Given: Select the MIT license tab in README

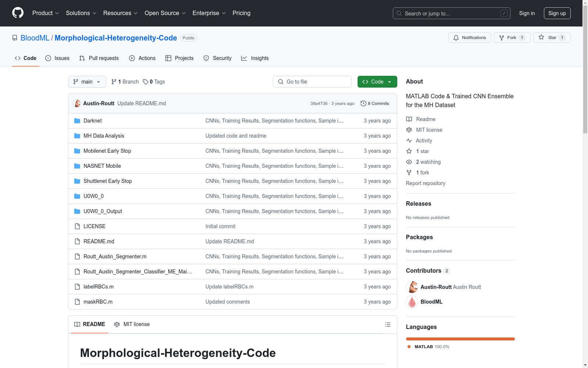Looking at the screenshot, I should coord(132,324).
